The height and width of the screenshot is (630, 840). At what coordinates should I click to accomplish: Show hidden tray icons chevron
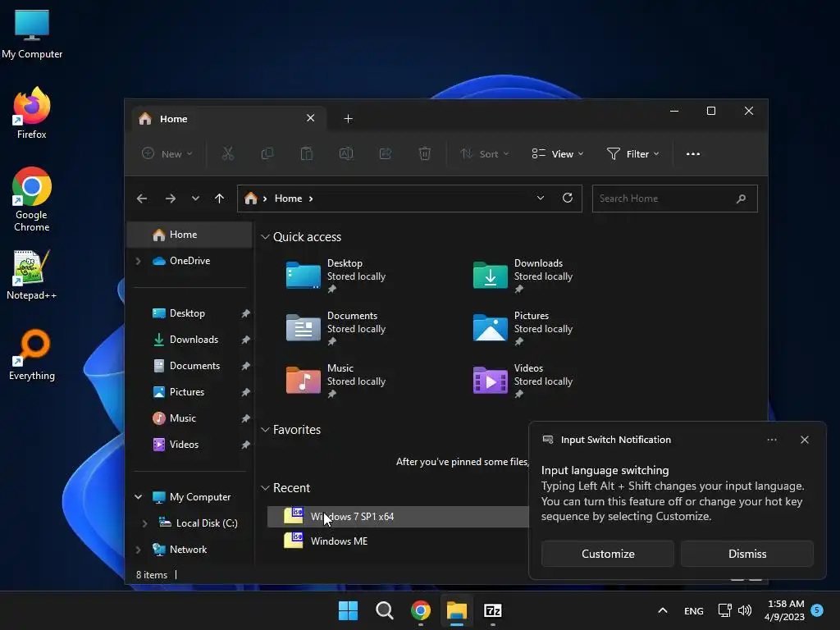click(663, 610)
